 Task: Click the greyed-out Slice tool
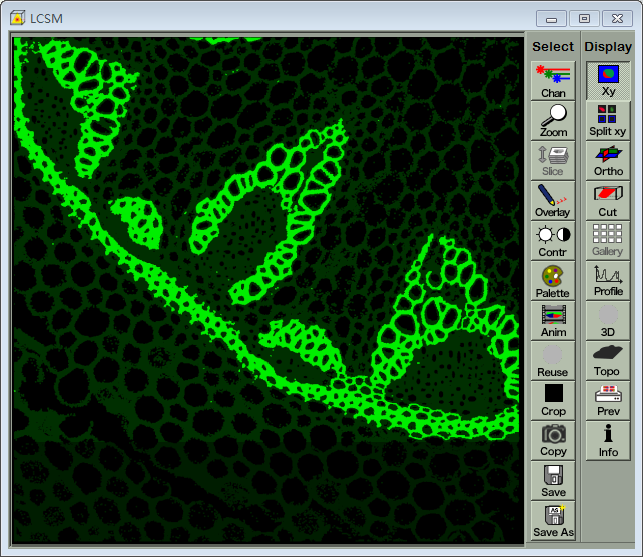pyautogui.click(x=553, y=160)
